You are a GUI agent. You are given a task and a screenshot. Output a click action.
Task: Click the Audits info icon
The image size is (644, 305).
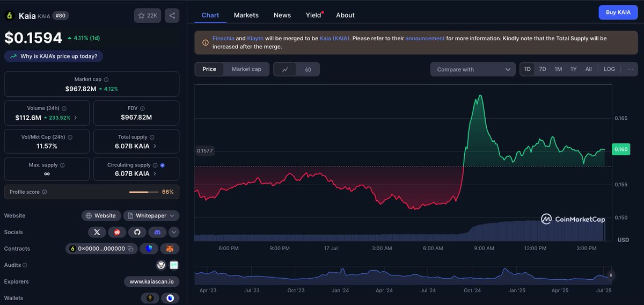(x=25, y=265)
